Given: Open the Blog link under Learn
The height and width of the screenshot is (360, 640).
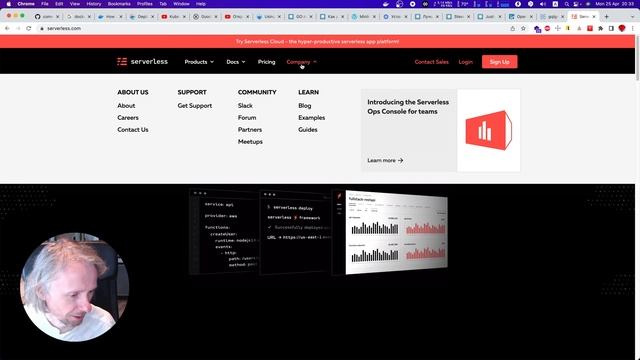Looking at the screenshot, I should point(304,105).
